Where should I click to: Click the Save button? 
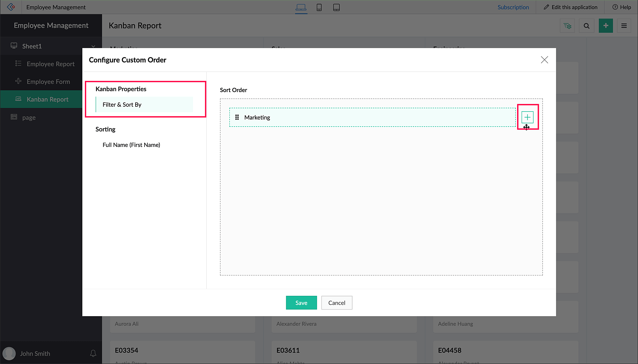point(301,302)
